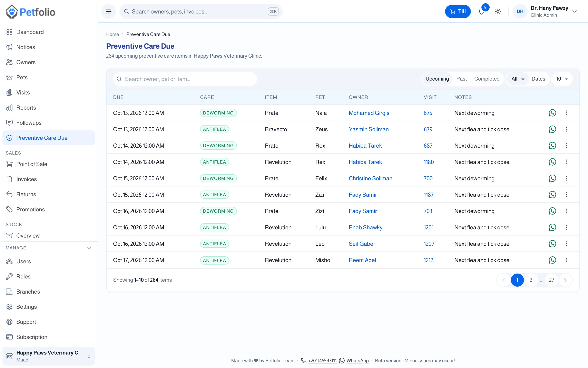The image size is (588, 368).
Task: Expand the Dr. Hany Fawzy user menu
Action: pos(545,11)
